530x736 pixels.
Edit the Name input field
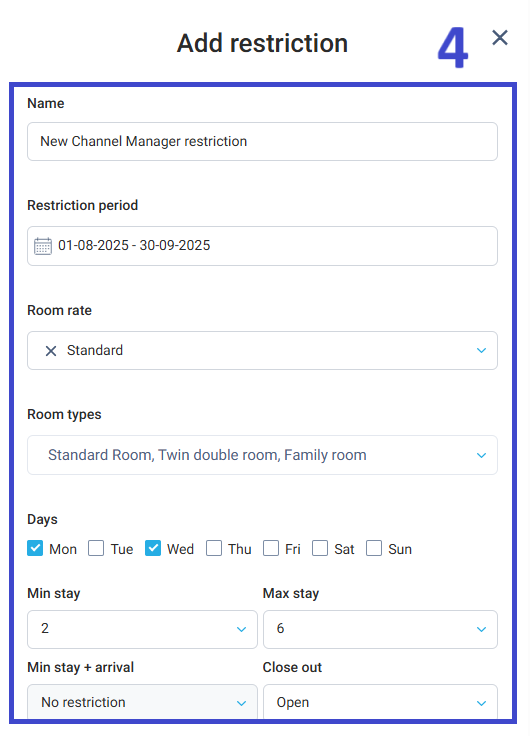[x=262, y=142]
